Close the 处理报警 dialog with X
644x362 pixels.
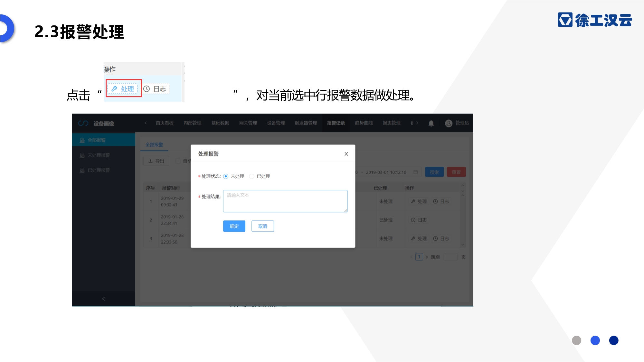point(346,154)
